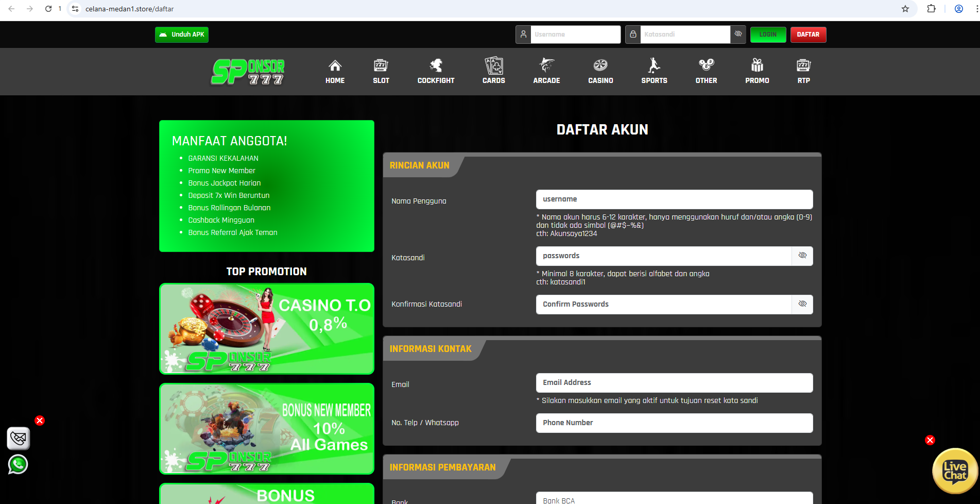Go to the Casino roulette icon
The height and width of the screenshot is (504, 980).
pos(600,65)
